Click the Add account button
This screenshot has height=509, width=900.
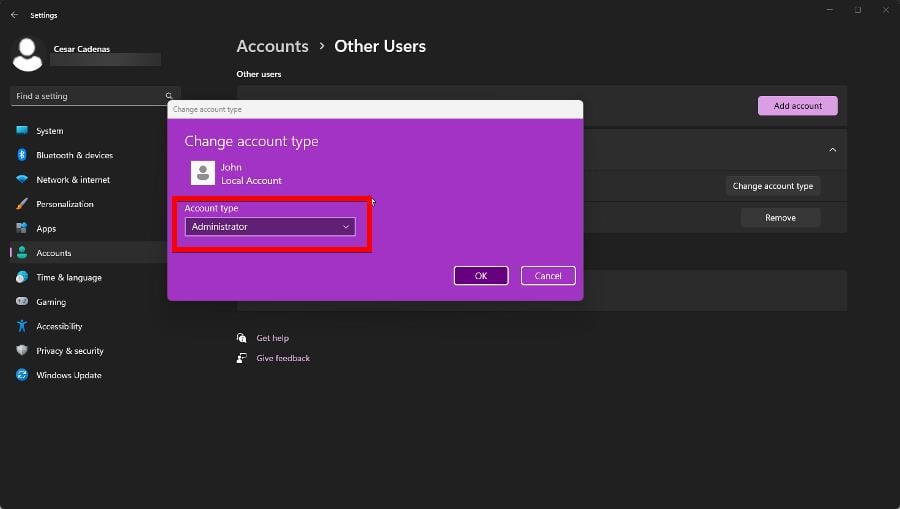pyautogui.click(x=798, y=106)
